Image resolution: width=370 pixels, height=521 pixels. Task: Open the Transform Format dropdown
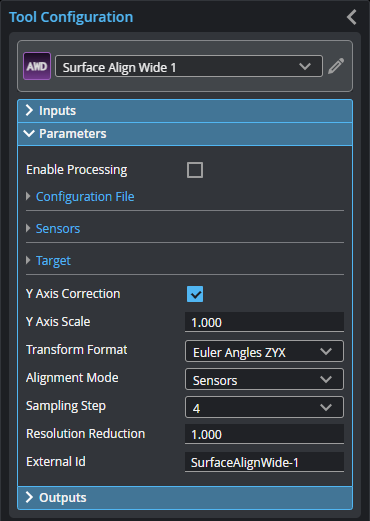(264, 351)
